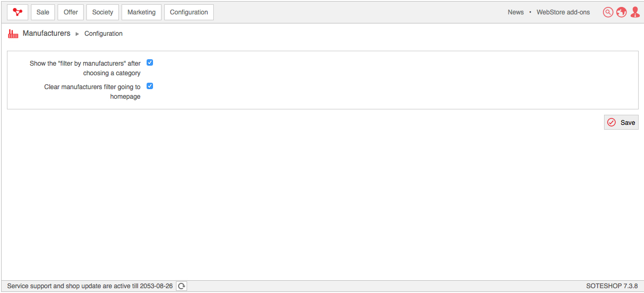Image resolution: width=644 pixels, height=293 pixels.
Task: Open the Offer menu
Action: pyautogui.click(x=71, y=12)
